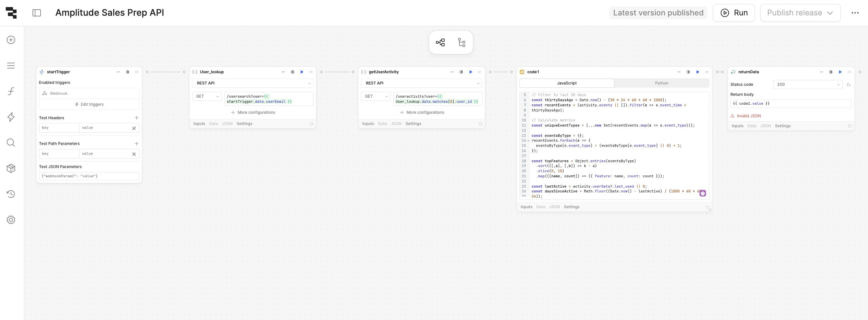Image resolution: width=868 pixels, height=320 pixels.
Task: Select the Python language option
Action: pyautogui.click(x=661, y=83)
